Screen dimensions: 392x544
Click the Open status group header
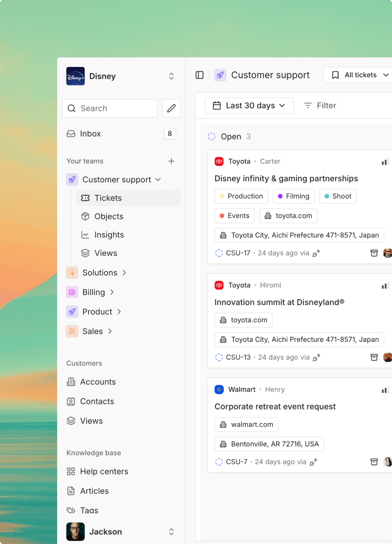[229, 137]
